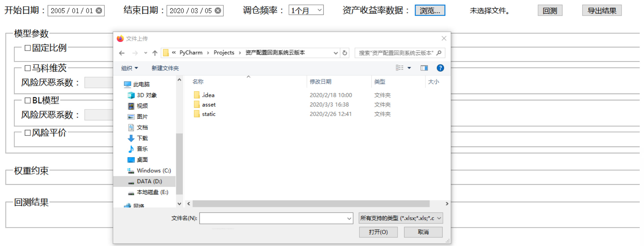Click the 回测 button
Screen dimensions: 644x246
[x=550, y=11]
